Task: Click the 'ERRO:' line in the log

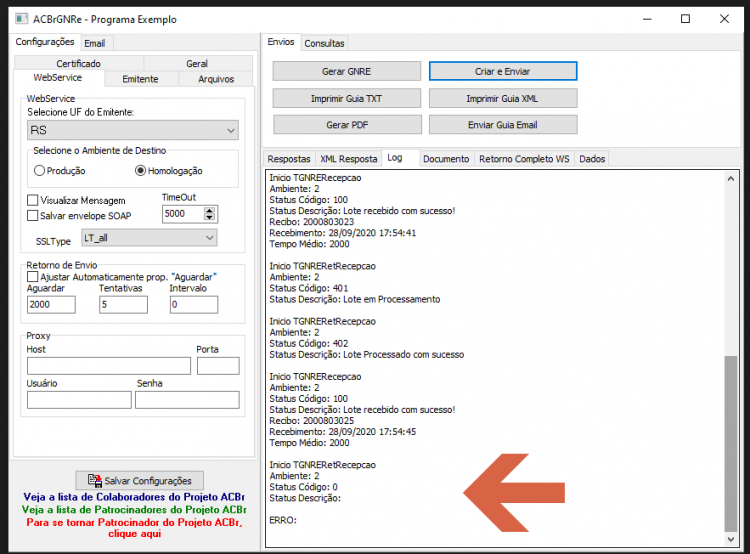Action: (x=283, y=520)
